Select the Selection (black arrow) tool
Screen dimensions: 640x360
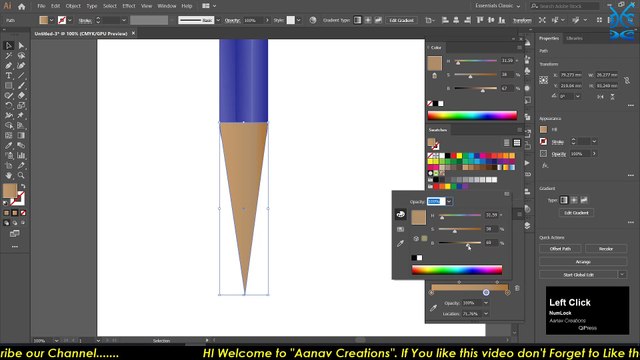point(9,46)
